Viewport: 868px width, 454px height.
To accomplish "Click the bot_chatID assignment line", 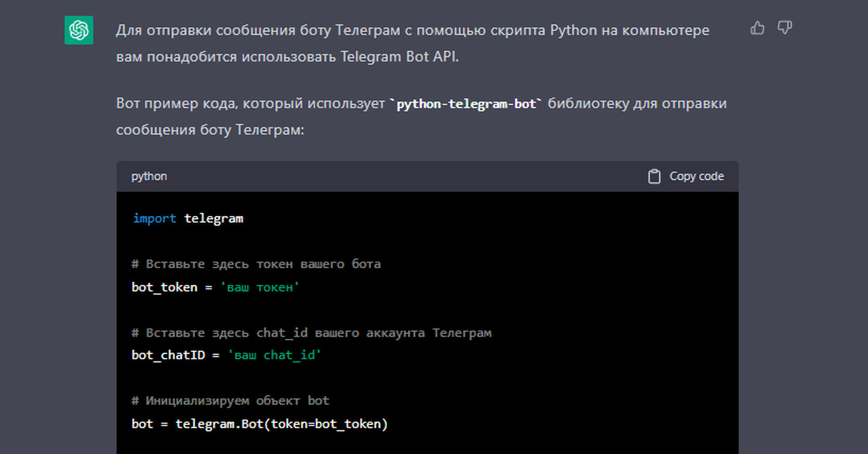I will (226, 356).
